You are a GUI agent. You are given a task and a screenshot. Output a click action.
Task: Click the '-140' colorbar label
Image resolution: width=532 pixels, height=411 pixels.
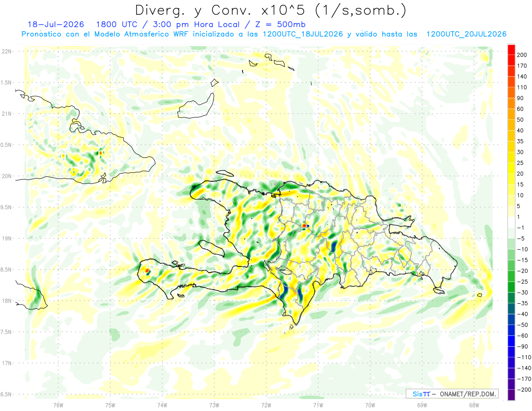click(x=523, y=368)
